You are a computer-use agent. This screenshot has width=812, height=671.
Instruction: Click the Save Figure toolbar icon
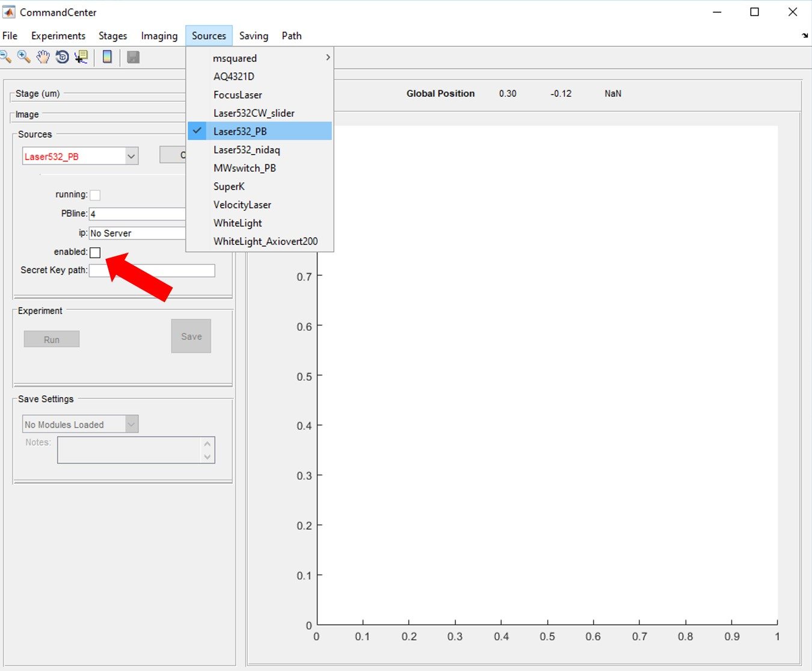[134, 57]
